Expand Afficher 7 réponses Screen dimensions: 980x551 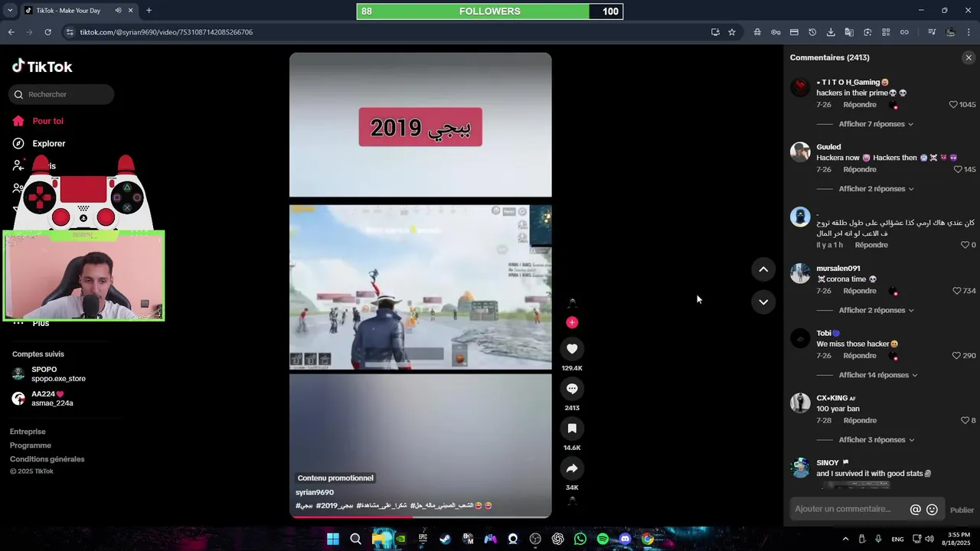(x=875, y=124)
